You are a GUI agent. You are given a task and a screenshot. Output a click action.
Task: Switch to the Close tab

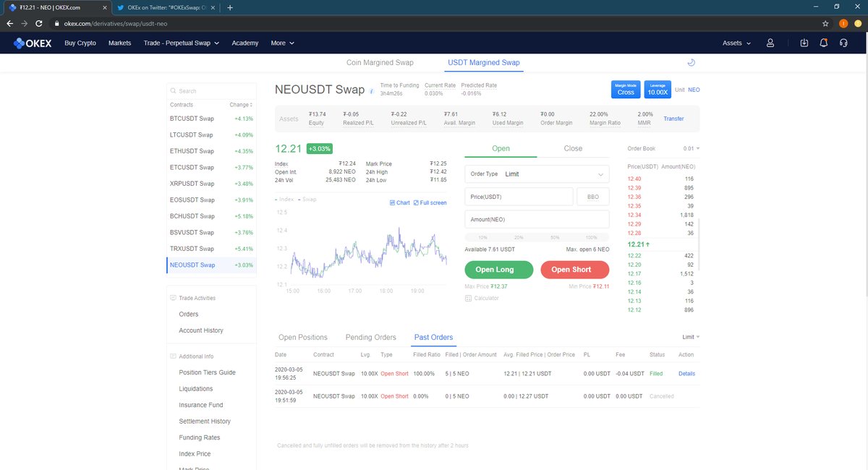pyautogui.click(x=573, y=148)
